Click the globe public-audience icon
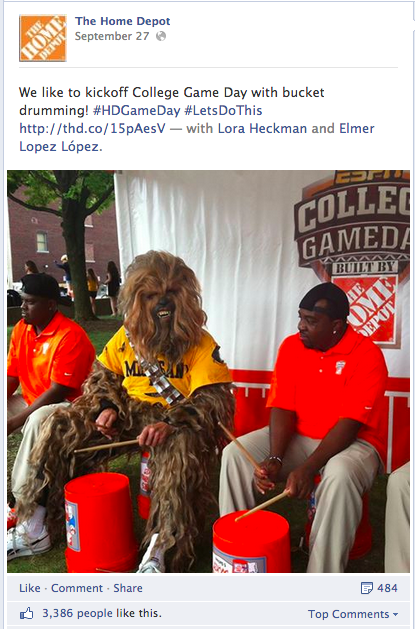Screen dimensions: 415x629 (161, 36)
